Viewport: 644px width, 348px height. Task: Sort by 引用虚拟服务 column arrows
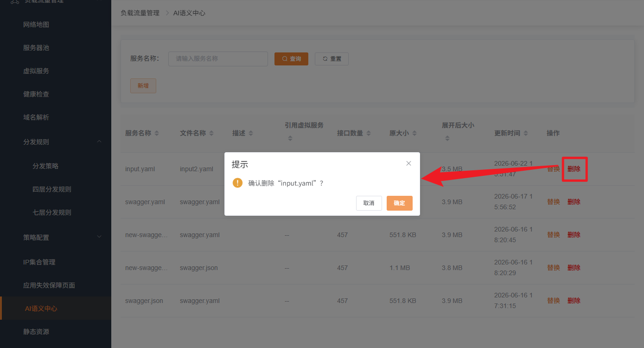tap(290, 138)
